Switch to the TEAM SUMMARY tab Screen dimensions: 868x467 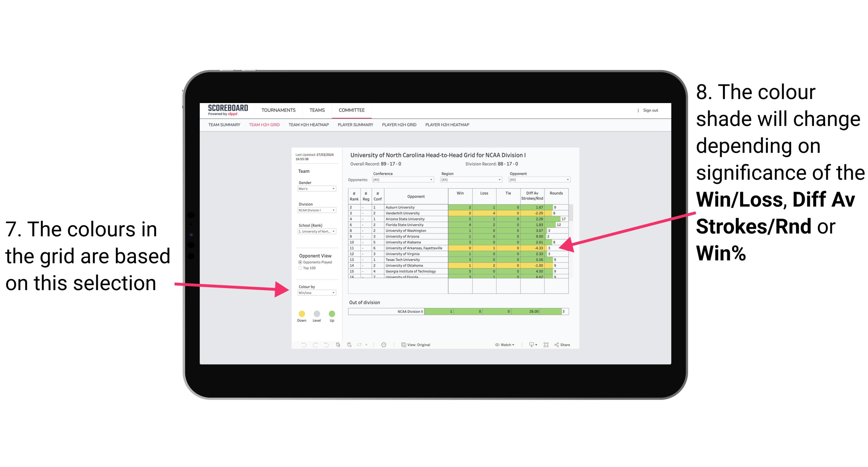click(x=226, y=127)
